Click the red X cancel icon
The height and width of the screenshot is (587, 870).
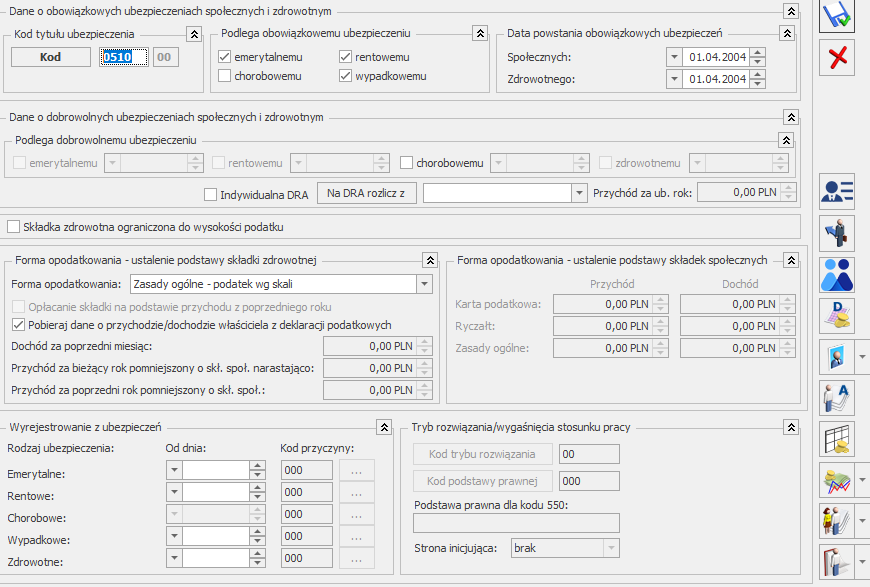838,59
